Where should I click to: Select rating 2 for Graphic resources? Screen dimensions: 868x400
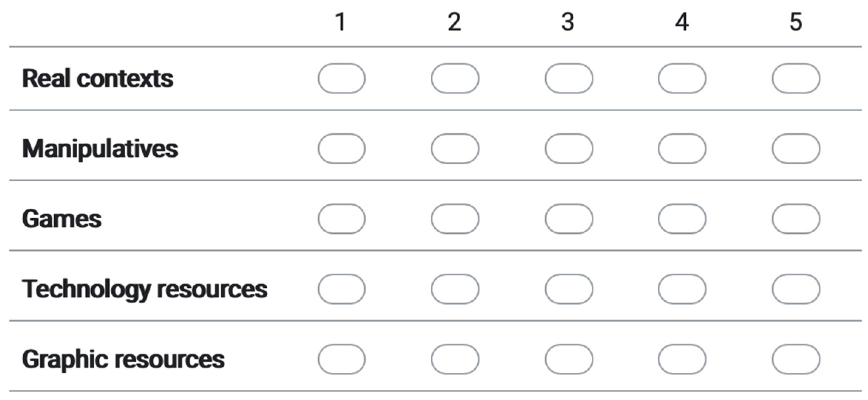pos(455,359)
